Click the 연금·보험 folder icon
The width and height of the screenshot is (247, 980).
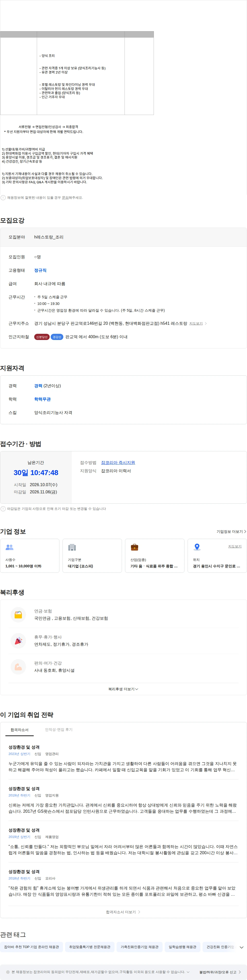pyautogui.click(x=18, y=614)
